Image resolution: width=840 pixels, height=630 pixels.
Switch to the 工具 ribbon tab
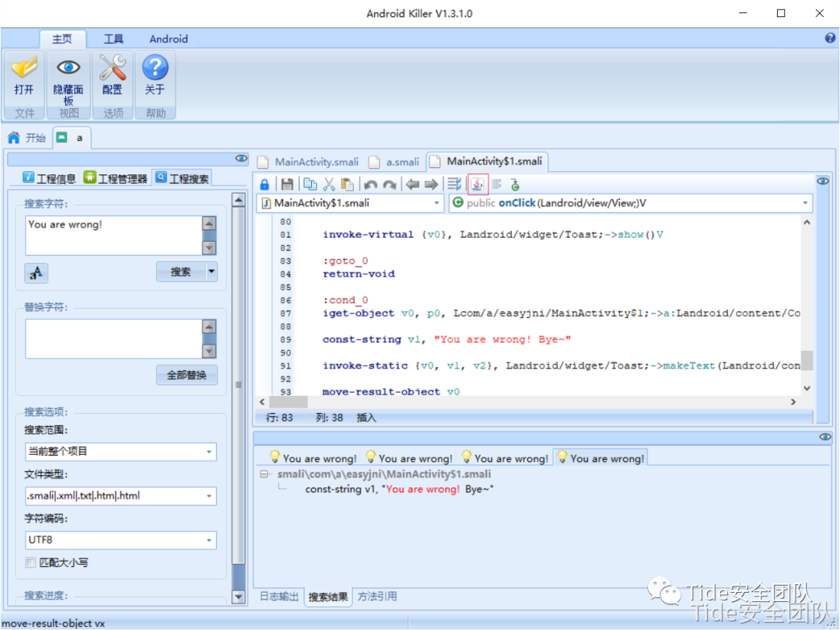(114, 39)
